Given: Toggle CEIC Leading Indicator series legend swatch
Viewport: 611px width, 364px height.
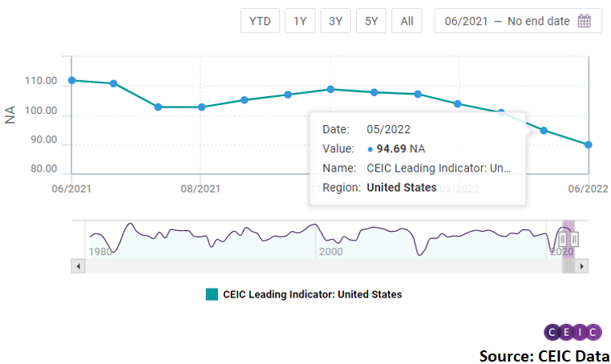Looking at the screenshot, I should 212,294.
